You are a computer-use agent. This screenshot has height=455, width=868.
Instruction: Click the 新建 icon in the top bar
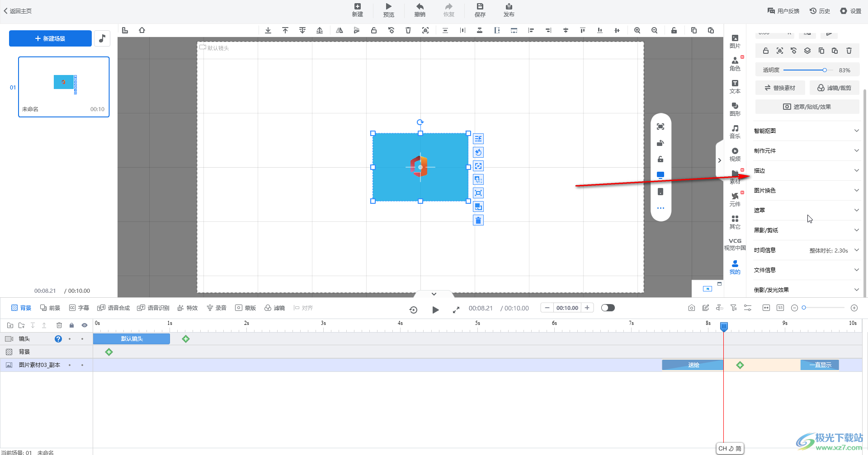[x=358, y=10]
